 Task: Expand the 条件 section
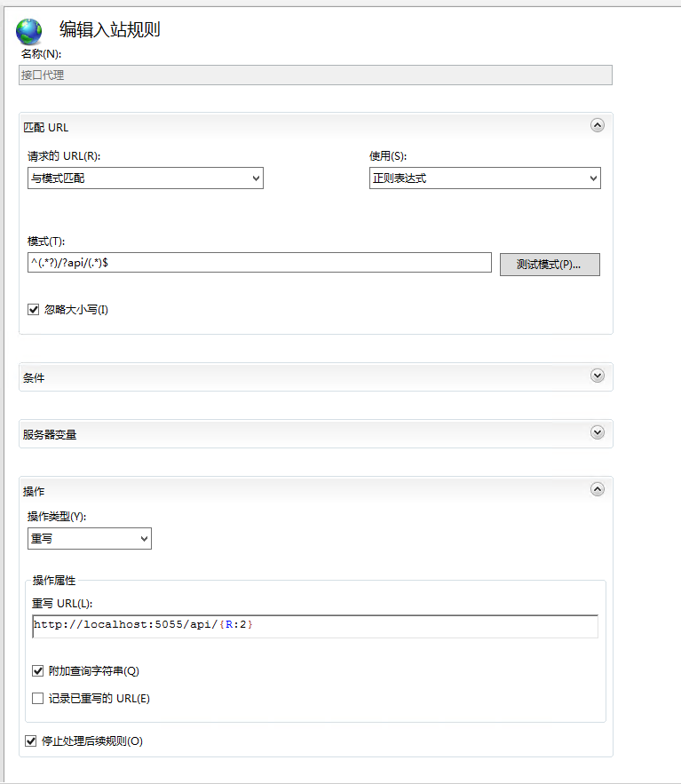[x=597, y=376]
